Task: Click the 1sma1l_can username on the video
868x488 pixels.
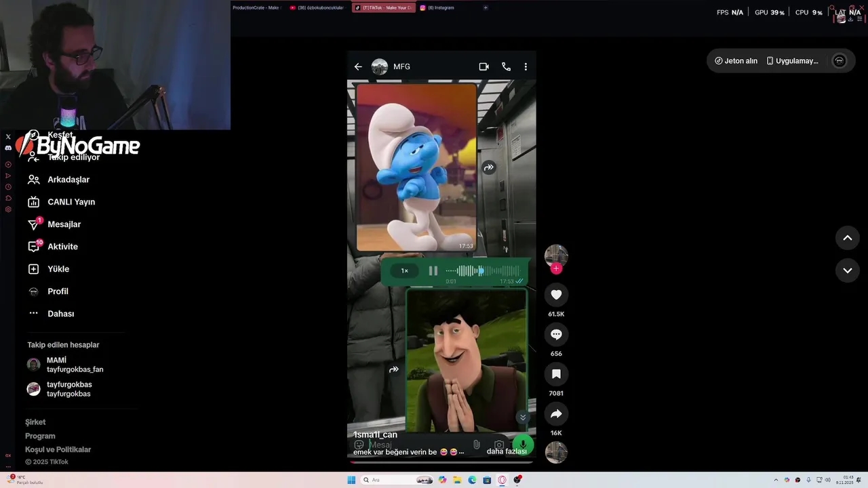Action: tap(375, 434)
